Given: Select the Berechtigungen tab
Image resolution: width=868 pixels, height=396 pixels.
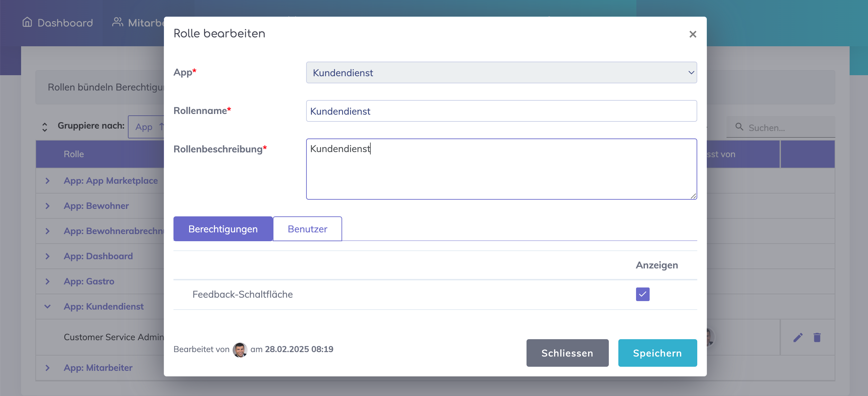Looking at the screenshot, I should (223, 229).
